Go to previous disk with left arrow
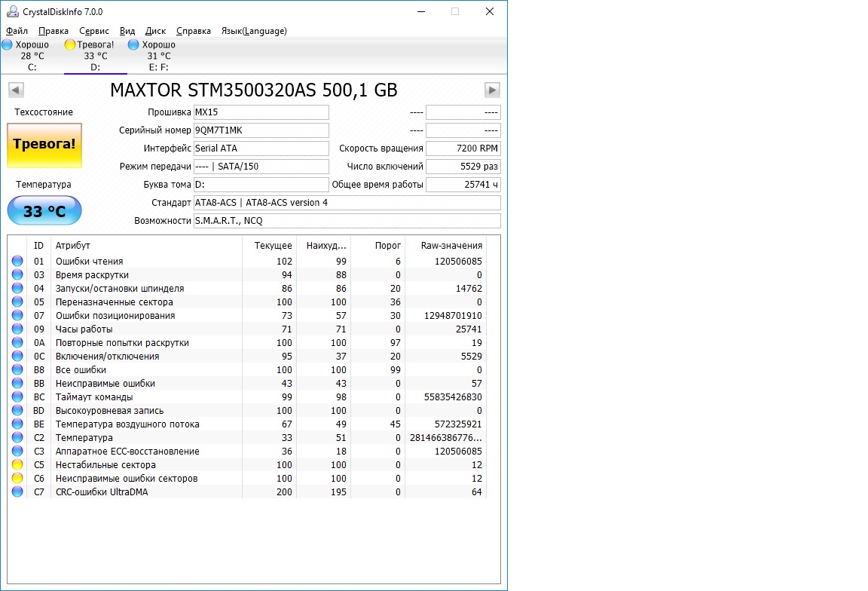 [16, 90]
